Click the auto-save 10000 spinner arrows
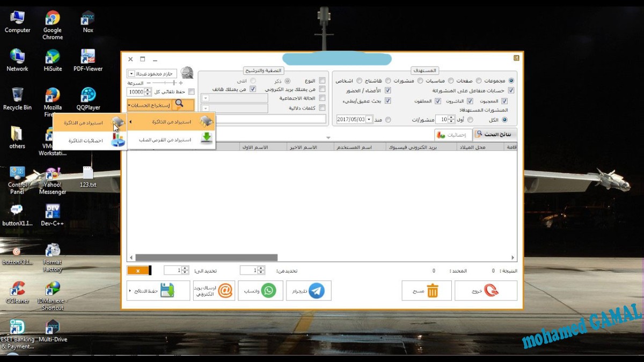 click(x=149, y=92)
